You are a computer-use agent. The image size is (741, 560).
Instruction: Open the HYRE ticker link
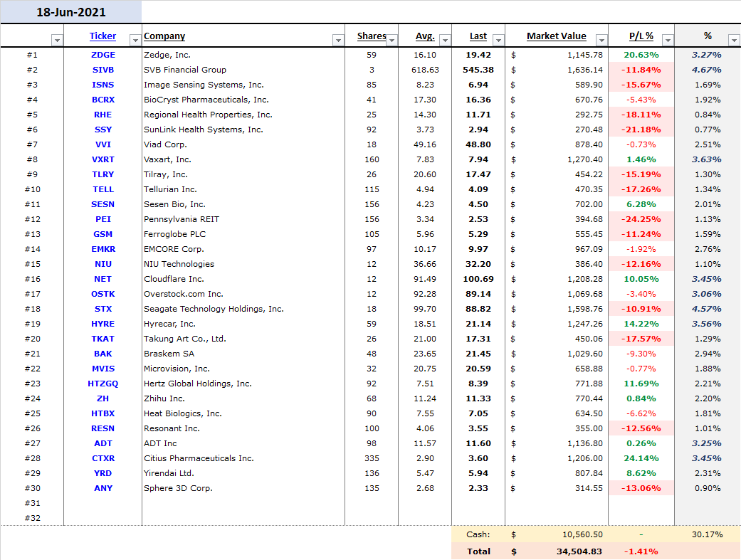[x=103, y=324]
